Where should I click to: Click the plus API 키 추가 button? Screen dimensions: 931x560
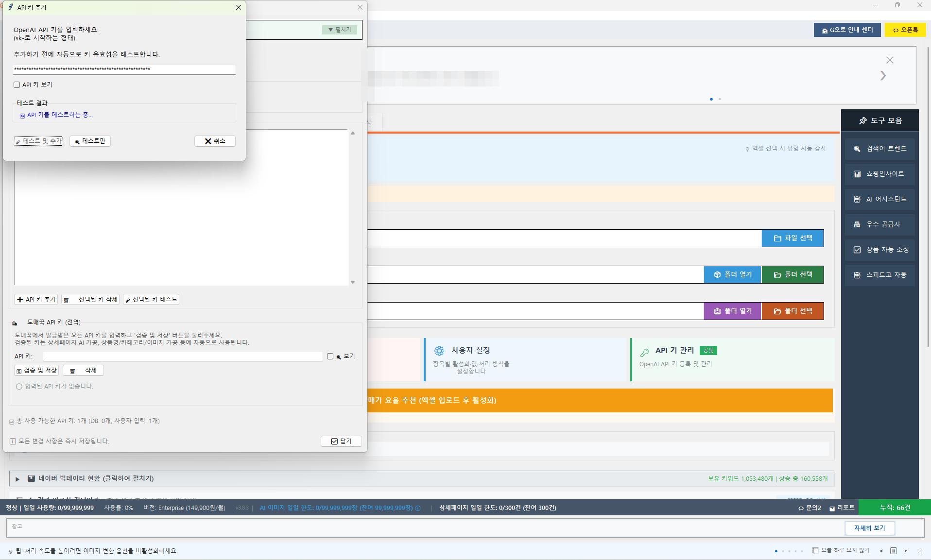pos(36,299)
